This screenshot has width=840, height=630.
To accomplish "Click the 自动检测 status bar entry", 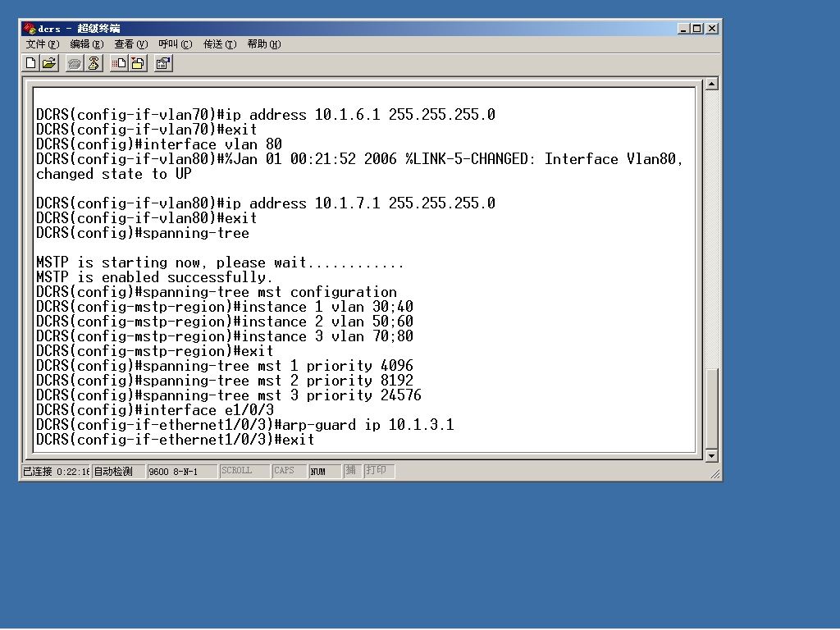I will point(118,472).
